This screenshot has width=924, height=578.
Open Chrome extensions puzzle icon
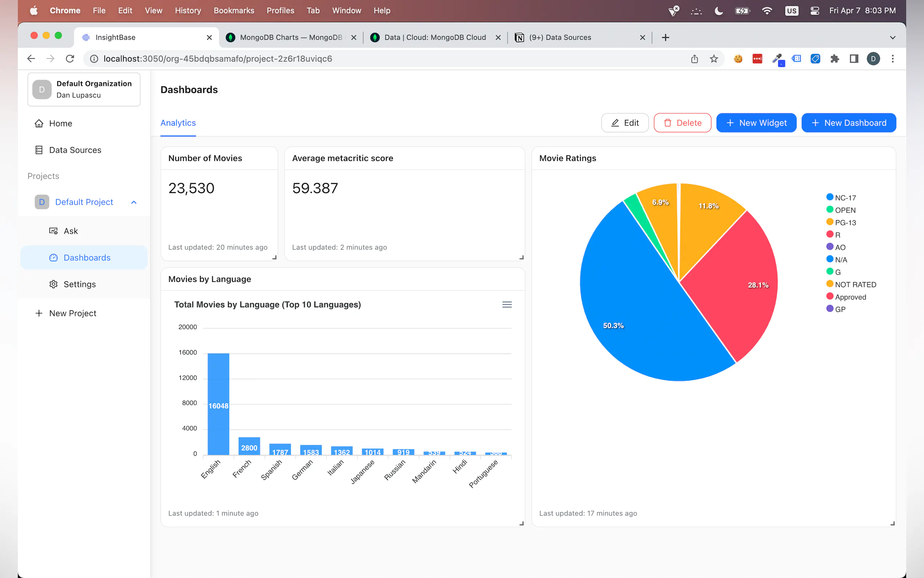835,59
